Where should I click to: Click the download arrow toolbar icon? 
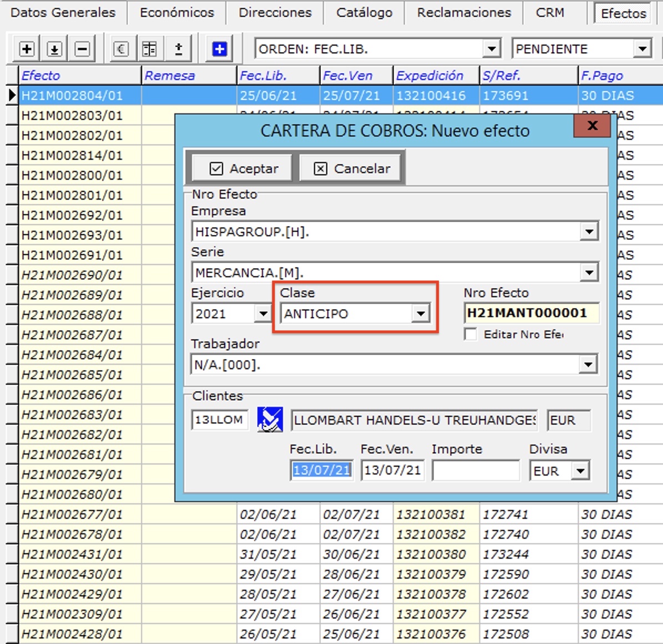click(54, 49)
